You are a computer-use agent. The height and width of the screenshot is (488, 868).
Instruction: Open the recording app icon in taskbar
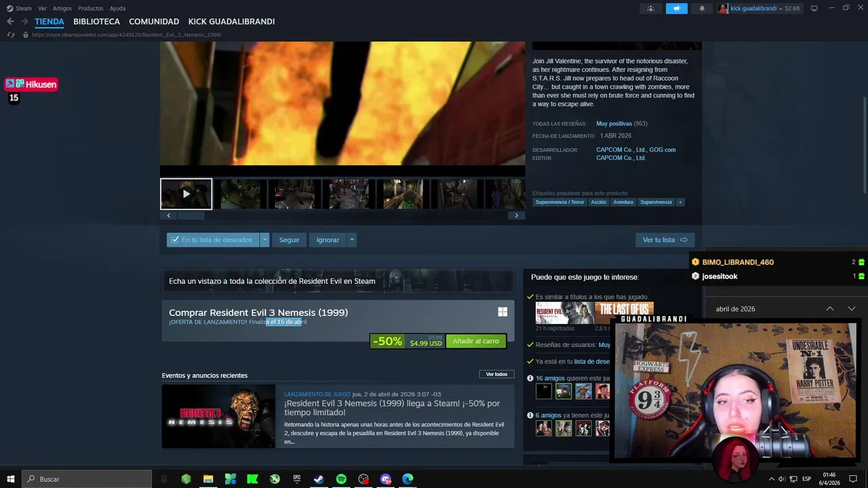[363, 479]
